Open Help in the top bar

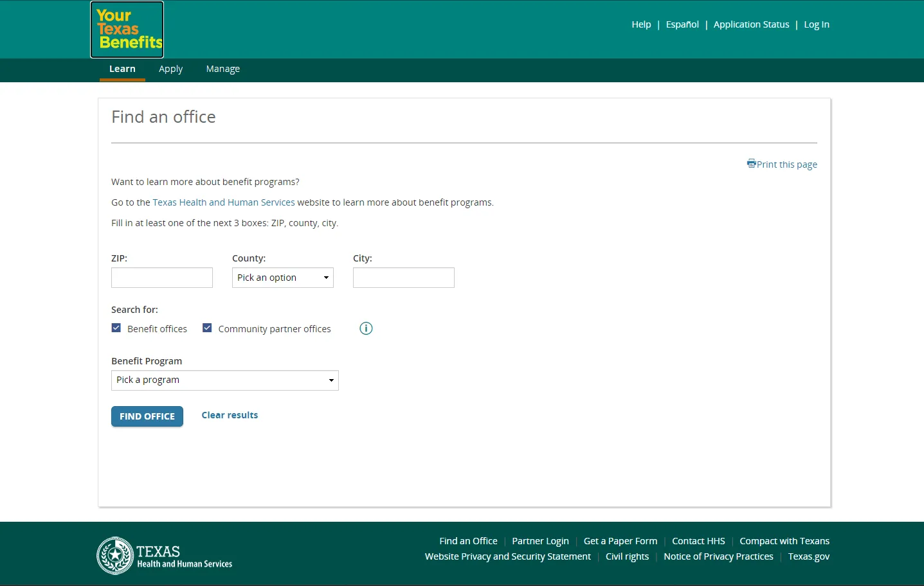point(641,24)
